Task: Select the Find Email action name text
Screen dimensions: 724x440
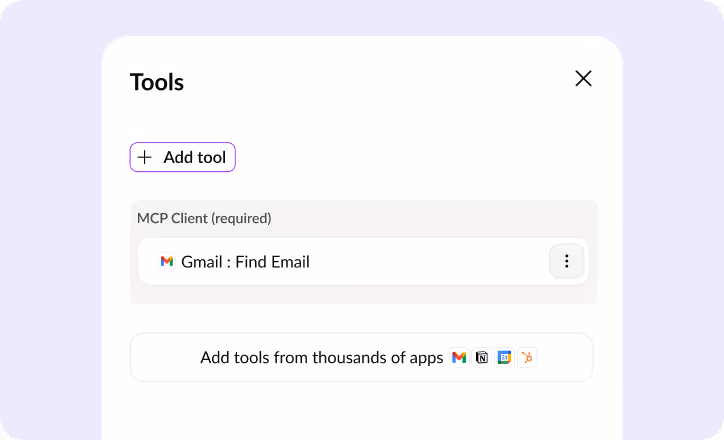Action: 272,262
